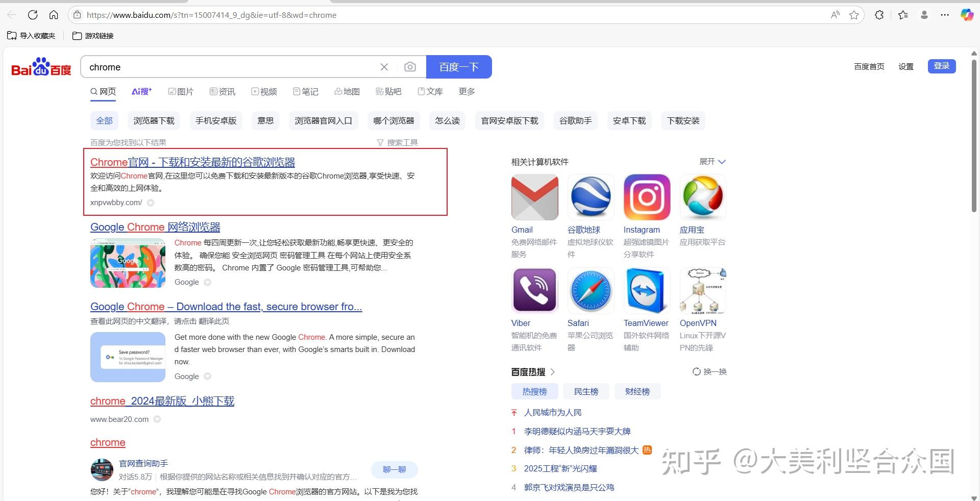The height and width of the screenshot is (501, 980).
Task: Open the 设置 link
Action: [x=906, y=66]
